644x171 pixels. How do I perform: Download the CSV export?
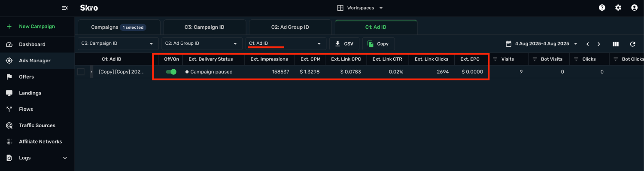344,44
